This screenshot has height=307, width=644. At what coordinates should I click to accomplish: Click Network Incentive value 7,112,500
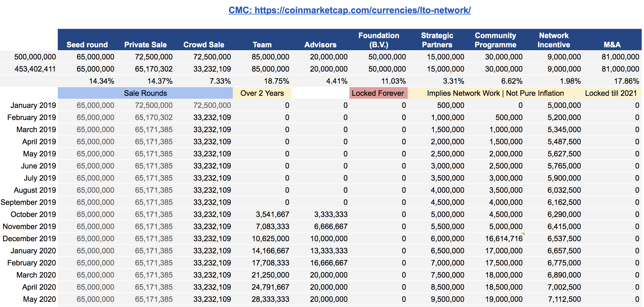point(564,299)
